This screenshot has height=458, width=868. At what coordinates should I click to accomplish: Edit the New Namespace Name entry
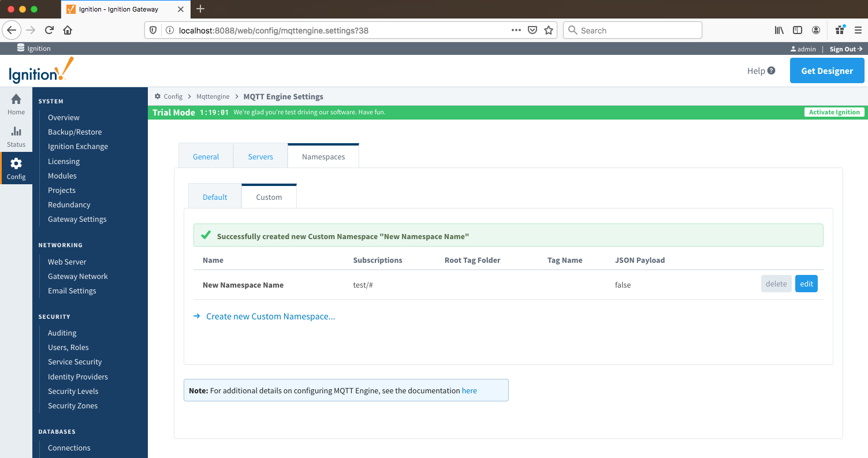[806, 284]
